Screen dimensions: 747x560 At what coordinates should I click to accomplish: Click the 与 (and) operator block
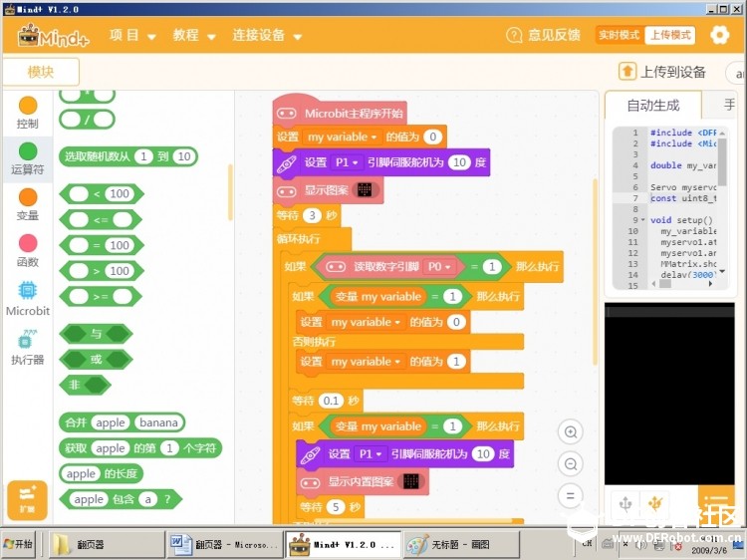[96, 334]
